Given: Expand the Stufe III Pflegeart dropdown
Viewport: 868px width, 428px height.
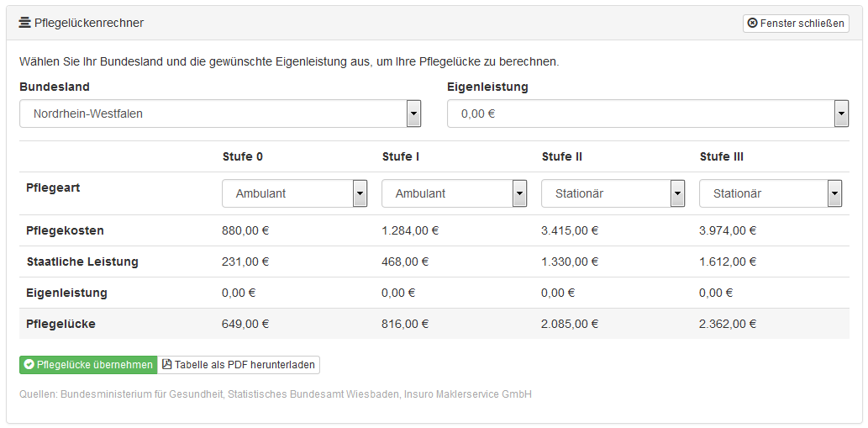Looking at the screenshot, I should click(x=835, y=193).
